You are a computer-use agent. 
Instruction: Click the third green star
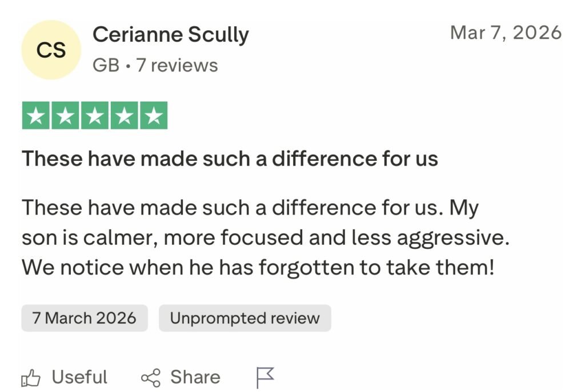(x=94, y=115)
